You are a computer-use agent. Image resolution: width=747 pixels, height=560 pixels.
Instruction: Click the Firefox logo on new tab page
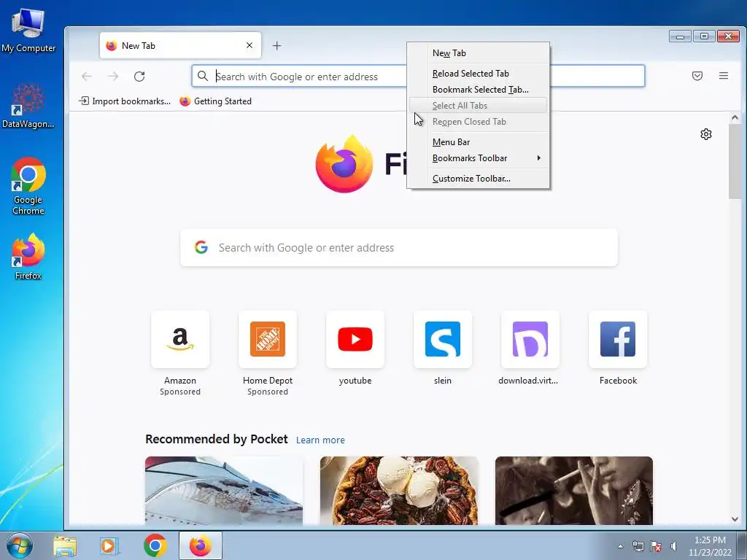(344, 164)
